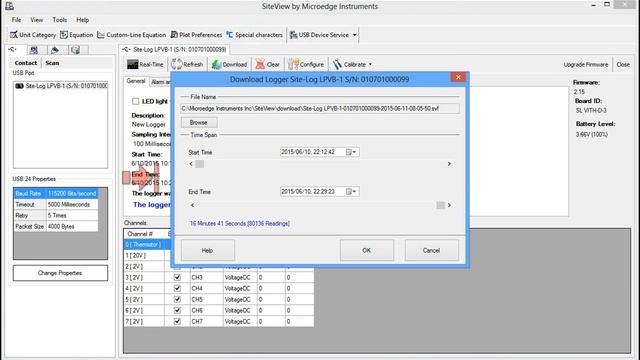Click Upgrade Firmware
The width and height of the screenshot is (640, 360).
click(x=586, y=64)
